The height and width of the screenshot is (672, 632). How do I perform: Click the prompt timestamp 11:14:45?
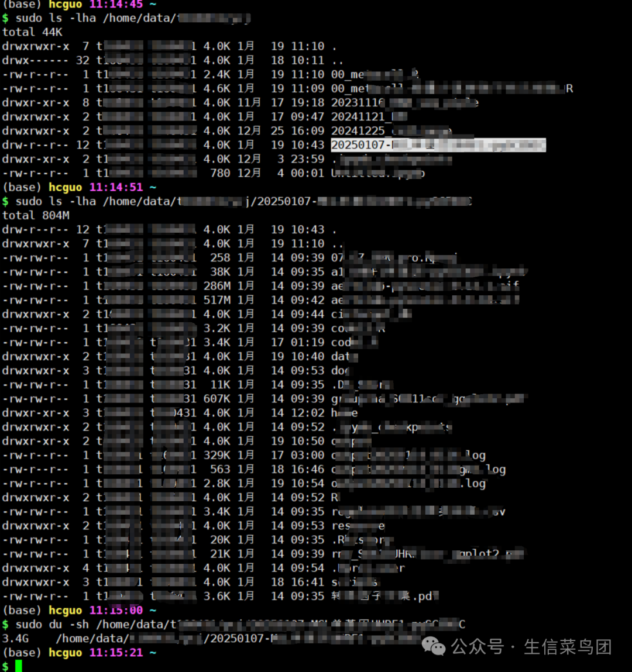click(116, 4)
